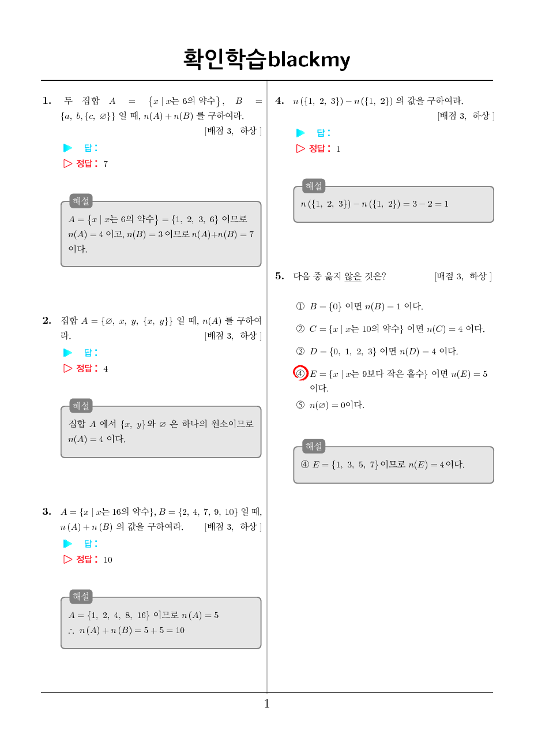Image resolution: width=534 pixels, height=756 pixels.
Task: Click the cyan answer arrow under problem 4
Action: 300,133
